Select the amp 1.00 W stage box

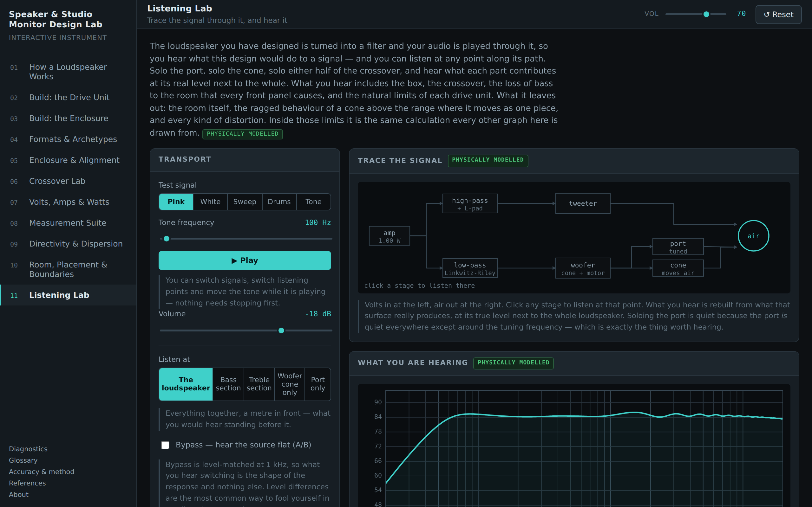(389, 236)
